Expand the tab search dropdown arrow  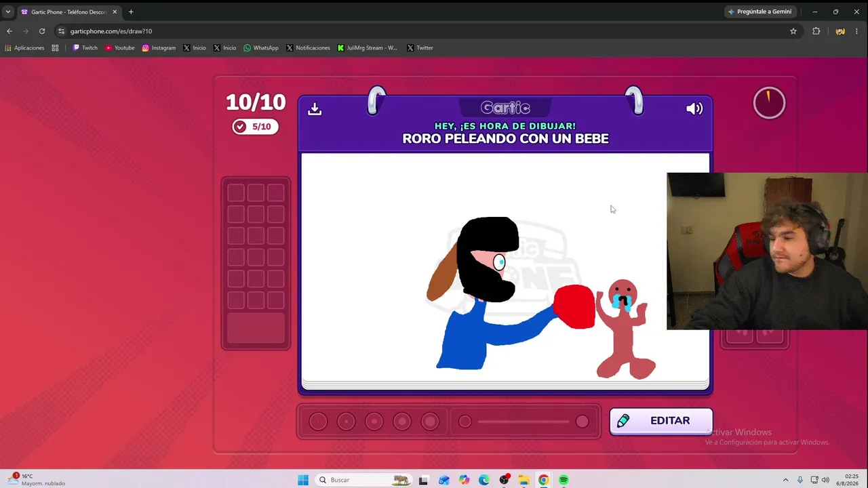click(x=8, y=12)
